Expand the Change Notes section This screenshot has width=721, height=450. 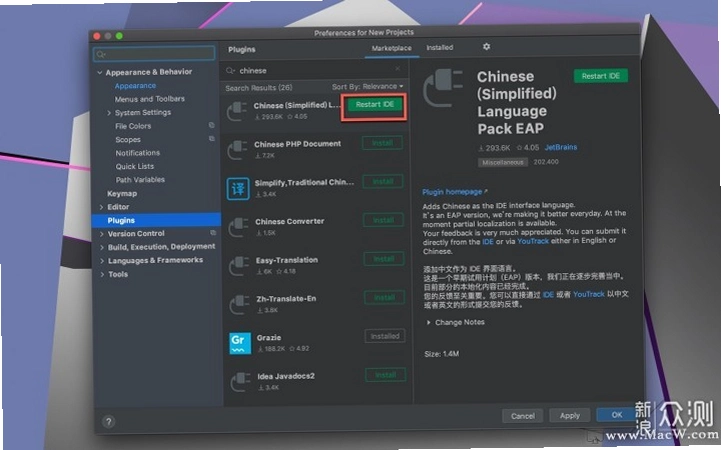(x=429, y=322)
